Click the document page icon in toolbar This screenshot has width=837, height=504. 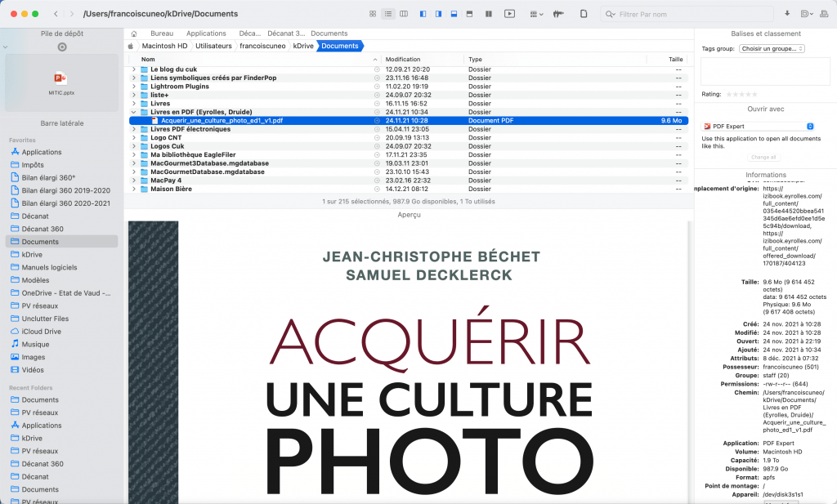(x=584, y=14)
